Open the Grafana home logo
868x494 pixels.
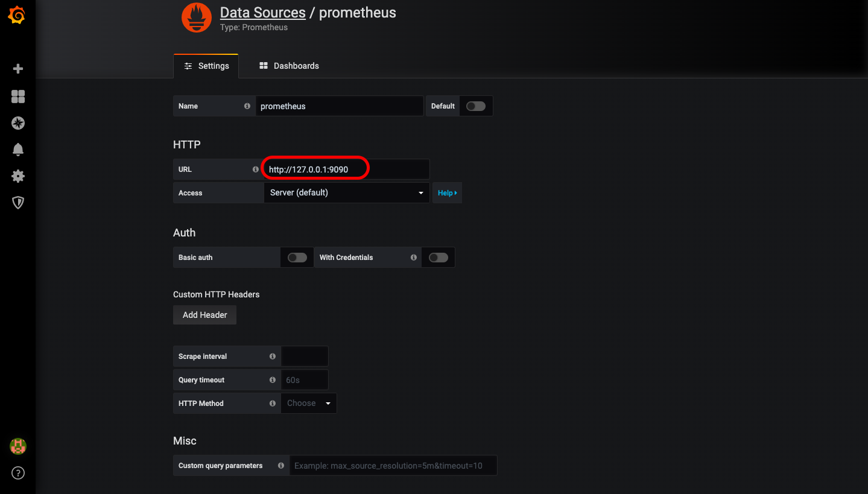[x=17, y=16]
